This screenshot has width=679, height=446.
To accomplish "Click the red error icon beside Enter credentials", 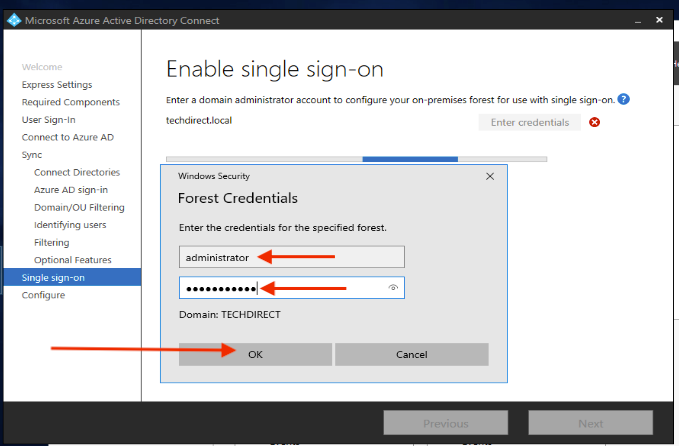I will pos(594,122).
